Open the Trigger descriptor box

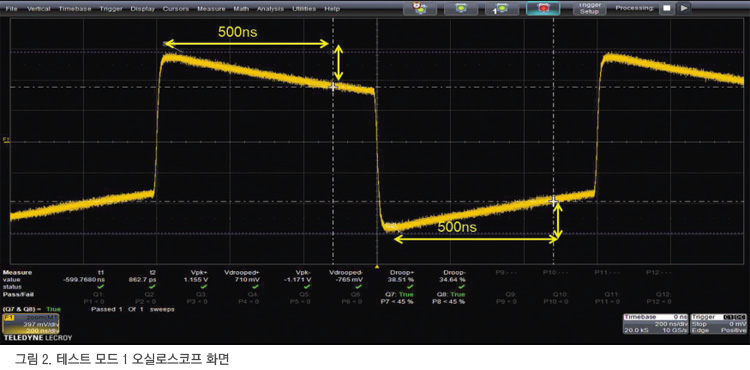[x=718, y=324]
